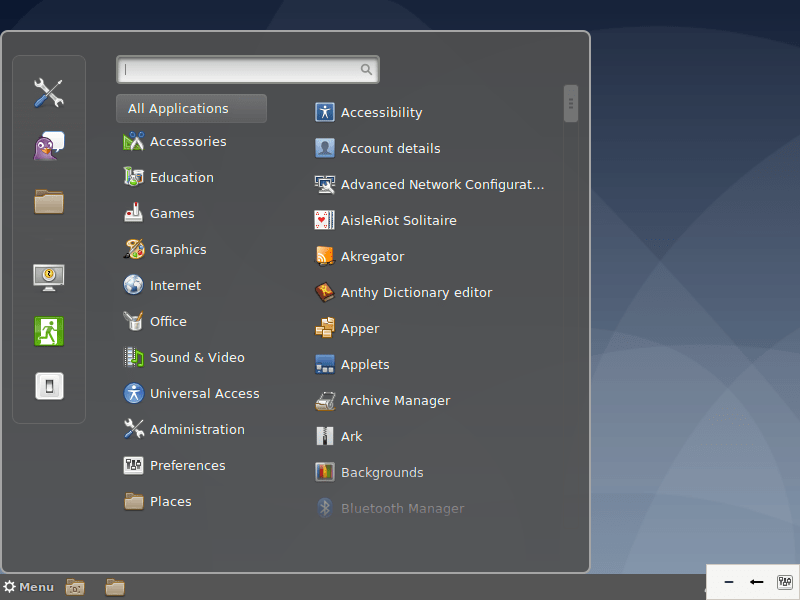Launch Archive Manager
The image size is (800, 600).
394,400
